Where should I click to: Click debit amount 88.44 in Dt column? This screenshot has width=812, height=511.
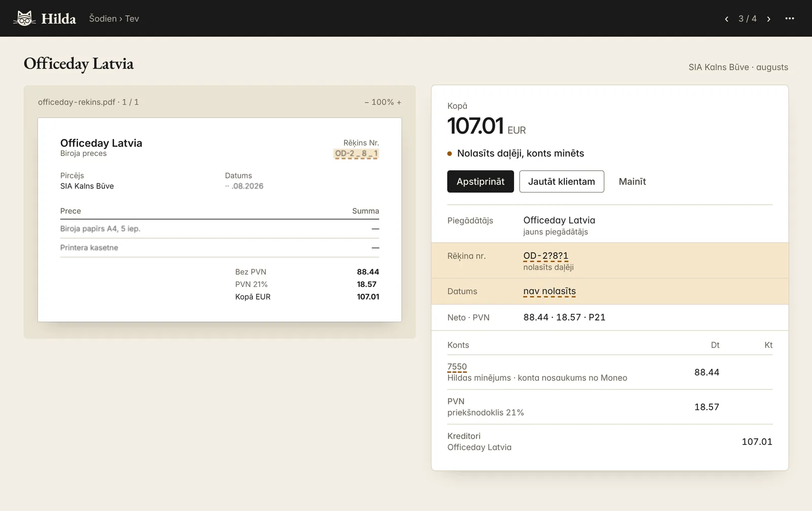707,372
